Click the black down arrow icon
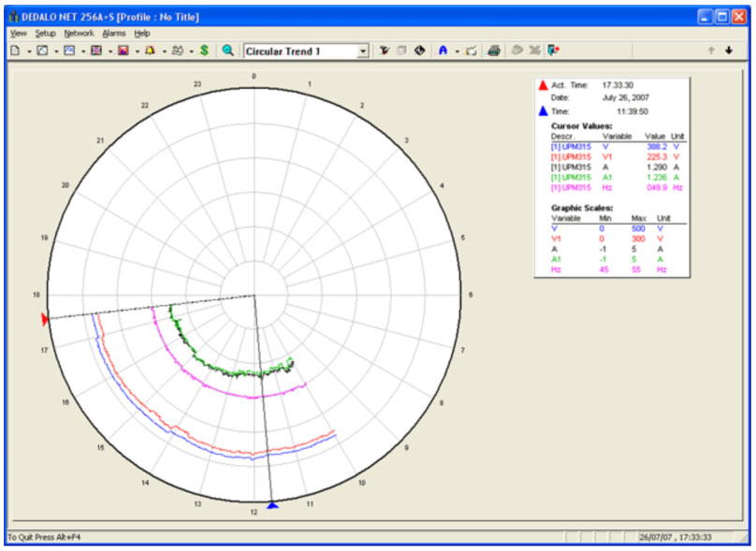The width and height of the screenshot is (756, 551). click(729, 51)
